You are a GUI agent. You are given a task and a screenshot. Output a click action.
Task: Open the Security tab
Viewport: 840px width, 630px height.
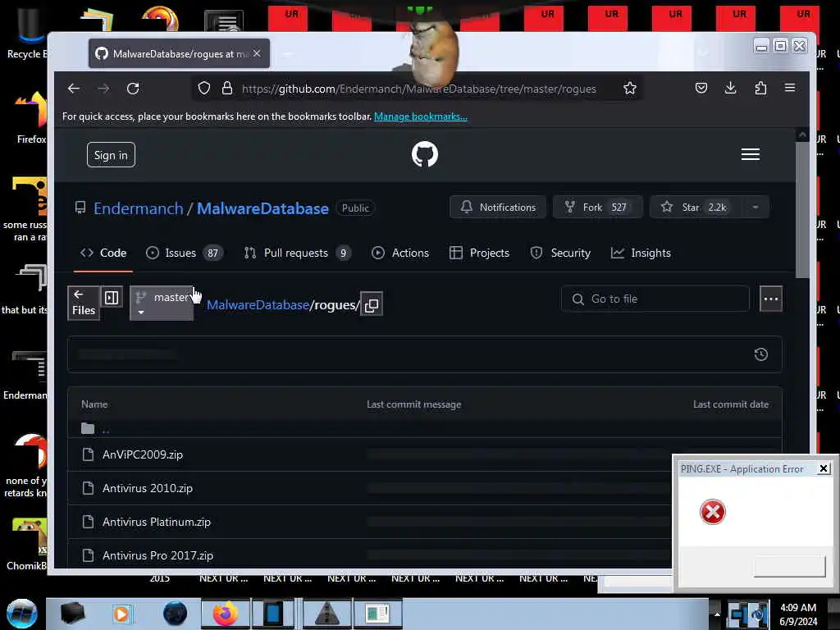(x=560, y=253)
